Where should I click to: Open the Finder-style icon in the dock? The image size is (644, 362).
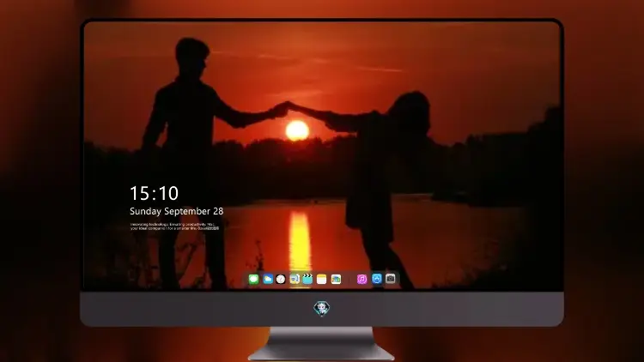(294, 279)
